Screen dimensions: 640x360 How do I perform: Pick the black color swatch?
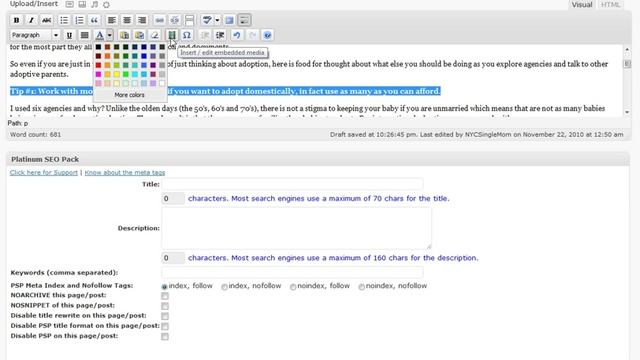pos(98,47)
